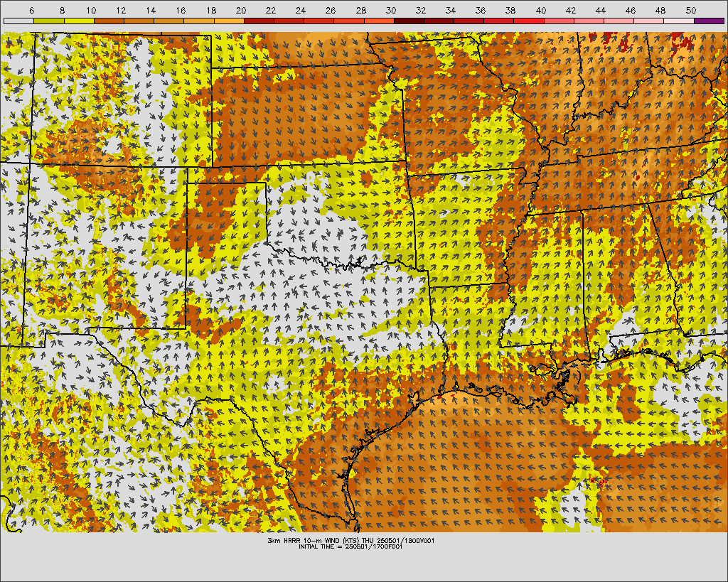Click the legend label "8"
The image size is (728, 582).
pos(63,10)
